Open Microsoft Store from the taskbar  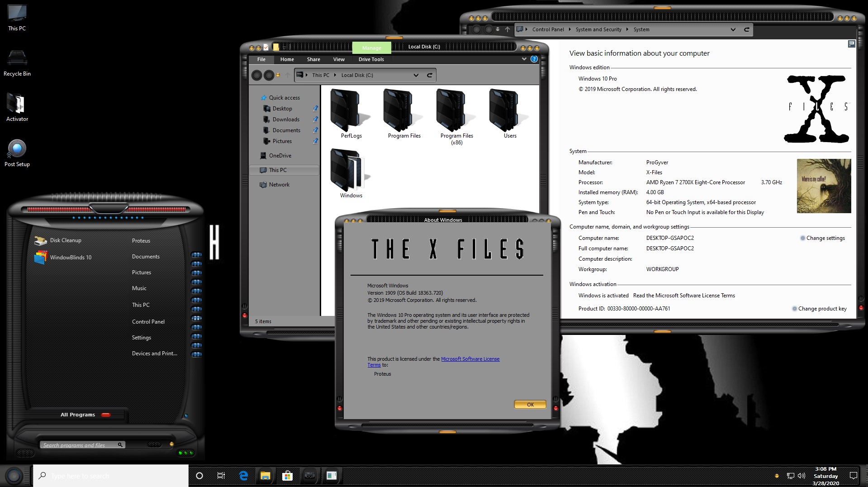tap(287, 476)
